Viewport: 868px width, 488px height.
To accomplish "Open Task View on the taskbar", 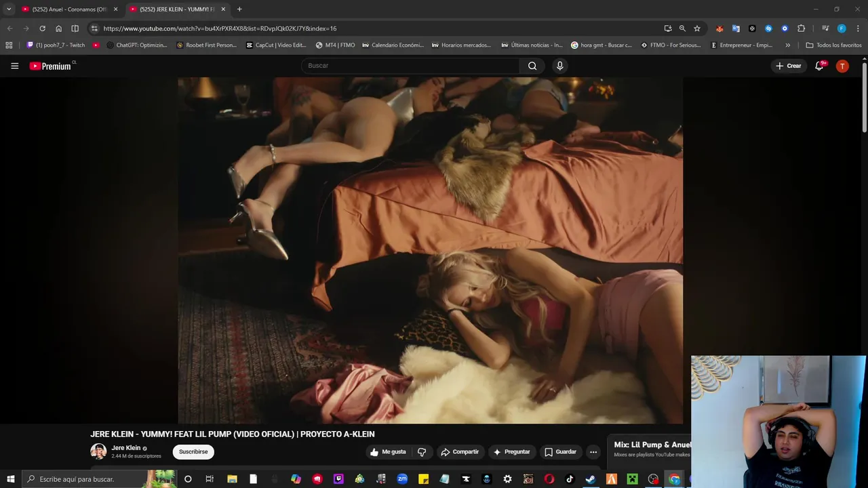I will pyautogui.click(x=210, y=479).
